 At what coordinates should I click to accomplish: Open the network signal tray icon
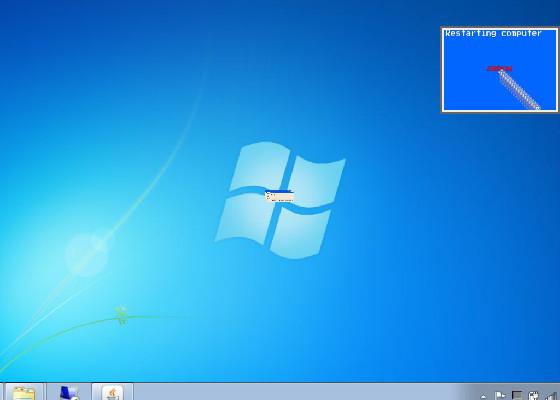[x=551, y=396]
